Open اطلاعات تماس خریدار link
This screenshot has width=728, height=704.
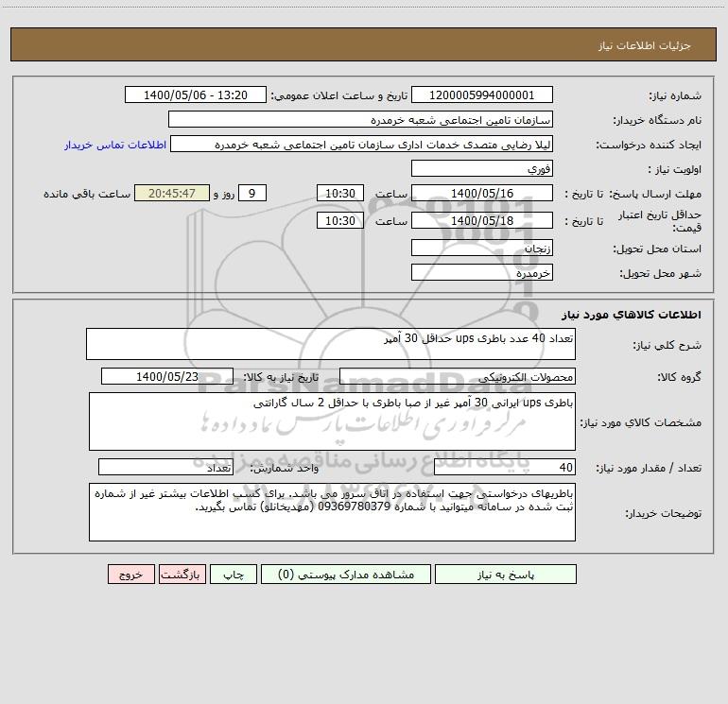pyautogui.click(x=115, y=145)
